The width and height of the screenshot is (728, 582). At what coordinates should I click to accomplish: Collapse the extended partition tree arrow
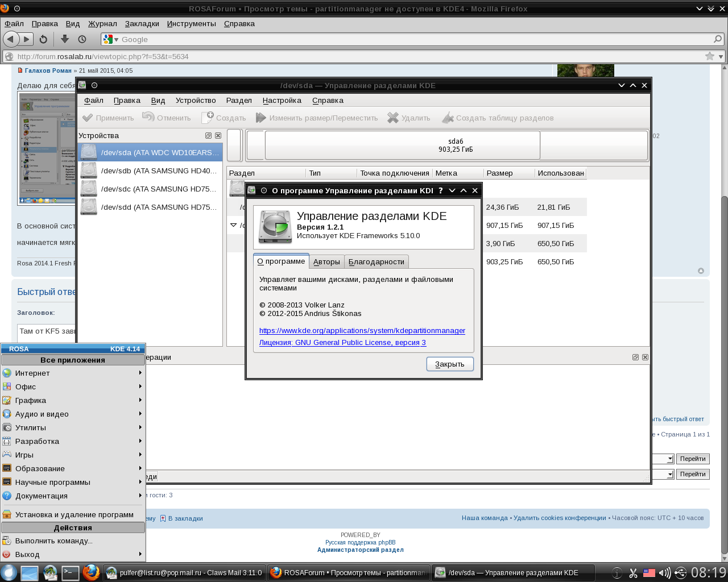pos(233,225)
